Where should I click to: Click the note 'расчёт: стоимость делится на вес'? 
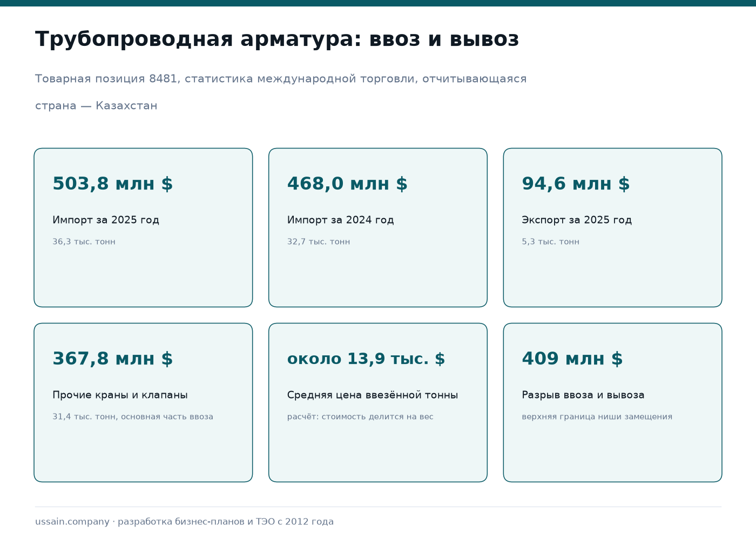click(x=360, y=417)
